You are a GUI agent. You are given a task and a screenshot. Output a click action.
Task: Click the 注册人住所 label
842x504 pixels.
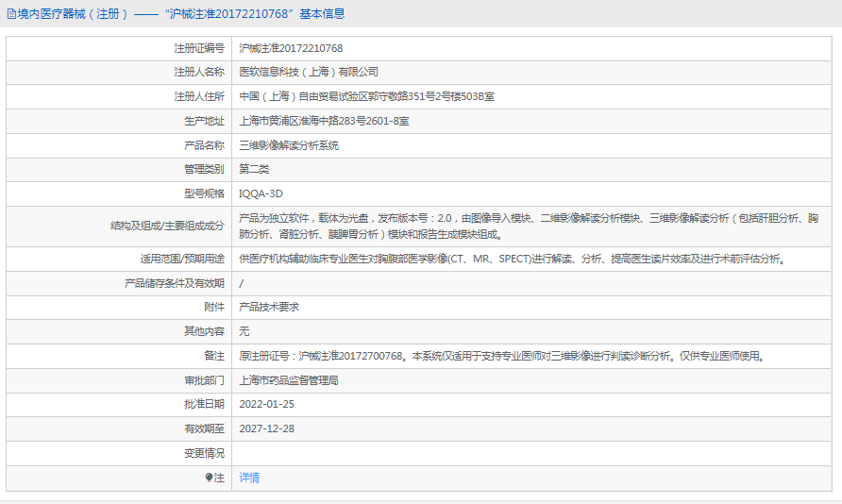click(x=199, y=96)
